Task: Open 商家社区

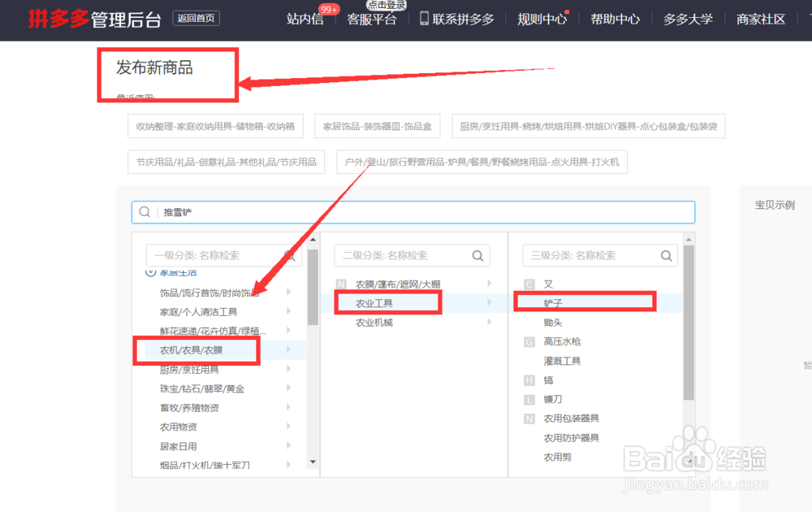Action: (x=761, y=20)
